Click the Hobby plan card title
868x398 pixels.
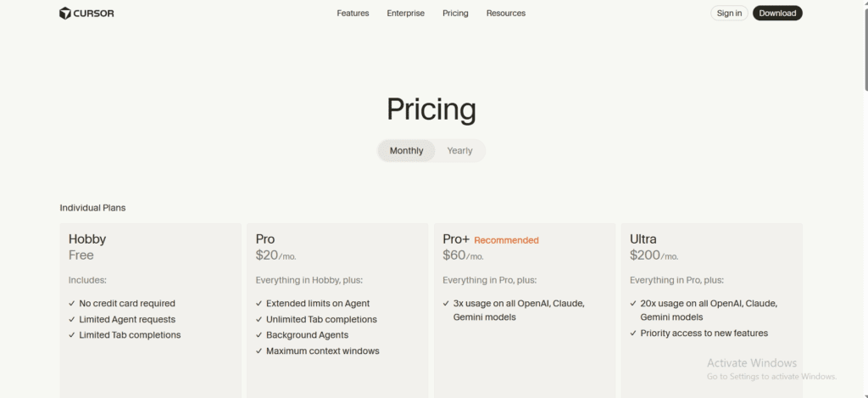click(x=87, y=239)
